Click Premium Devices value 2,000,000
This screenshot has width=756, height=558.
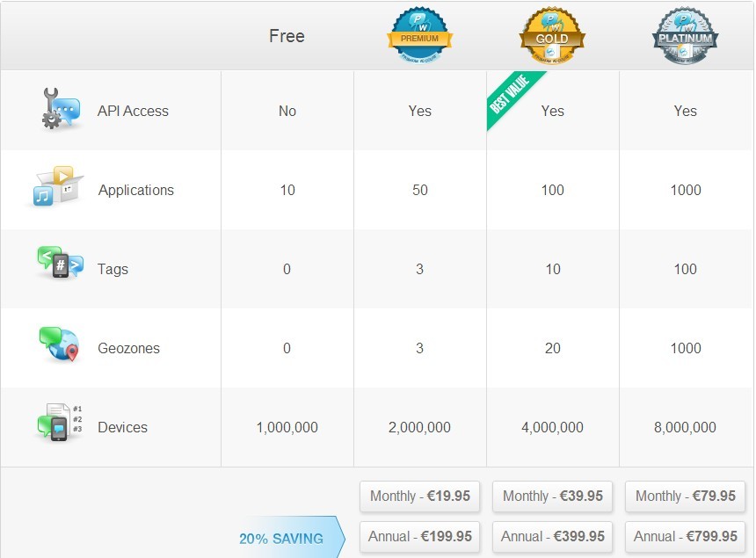coord(419,427)
